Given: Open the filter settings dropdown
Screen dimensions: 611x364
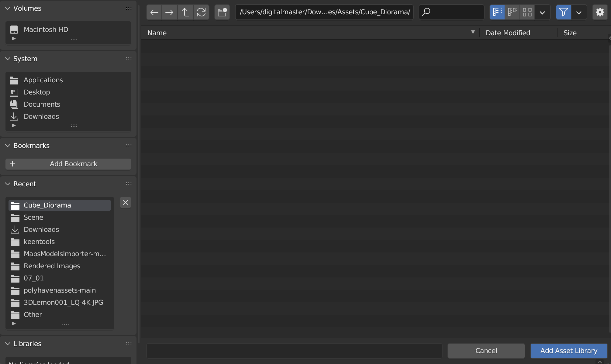Looking at the screenshot, I should point(579,12).
